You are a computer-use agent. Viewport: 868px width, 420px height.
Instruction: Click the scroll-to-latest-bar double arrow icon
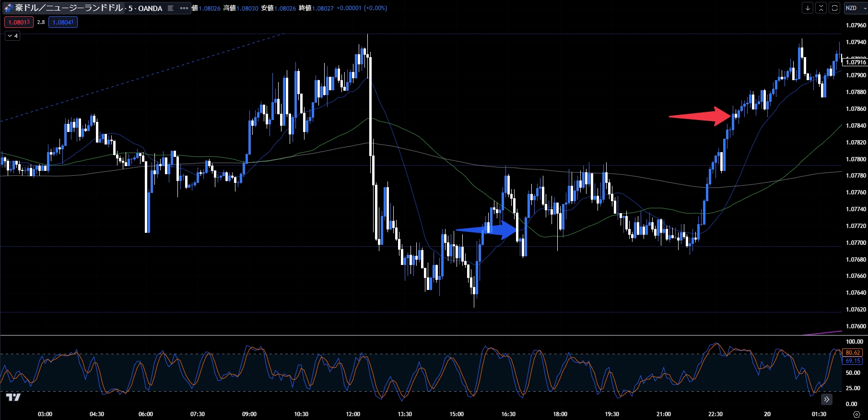coord(826,399)
